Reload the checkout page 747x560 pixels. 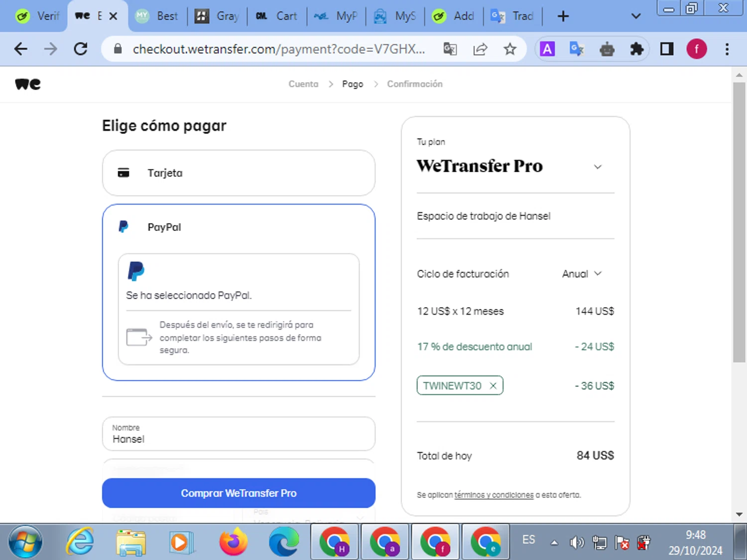tap(81, 49)
